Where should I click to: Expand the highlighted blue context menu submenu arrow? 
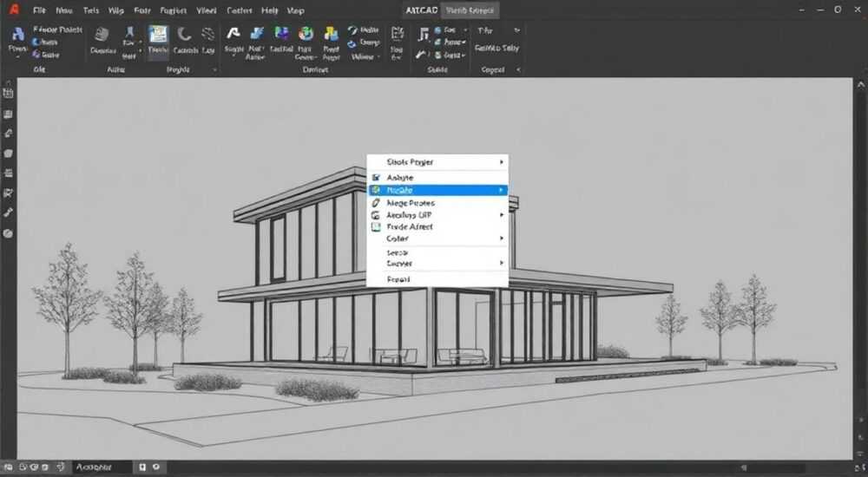(x=501, y=190)
